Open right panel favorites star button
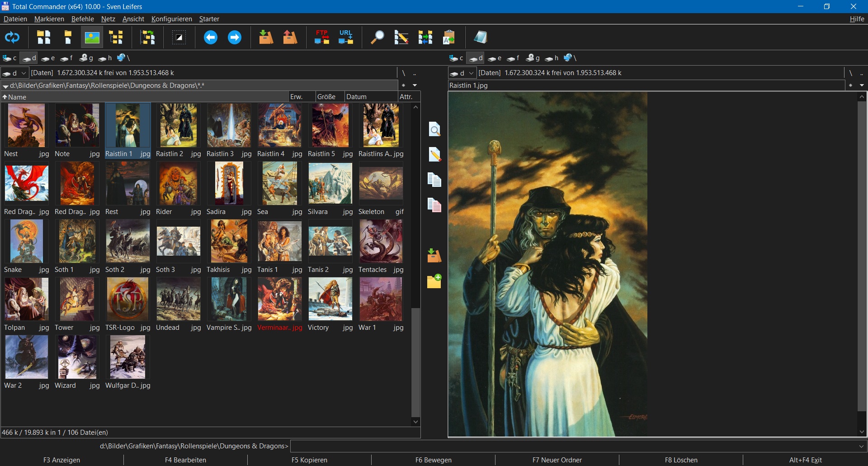868x466 pixels. (851, 85)
